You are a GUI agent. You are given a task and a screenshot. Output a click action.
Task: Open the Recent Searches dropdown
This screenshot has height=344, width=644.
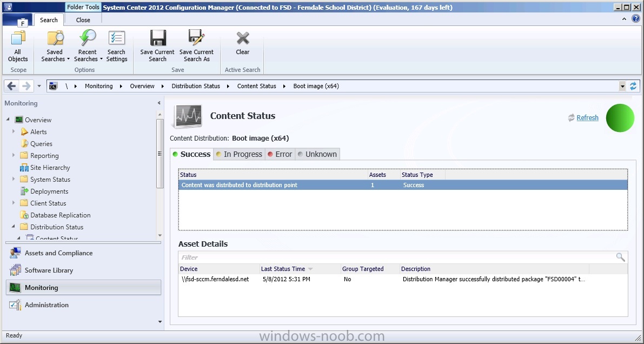tap(88, 46)
